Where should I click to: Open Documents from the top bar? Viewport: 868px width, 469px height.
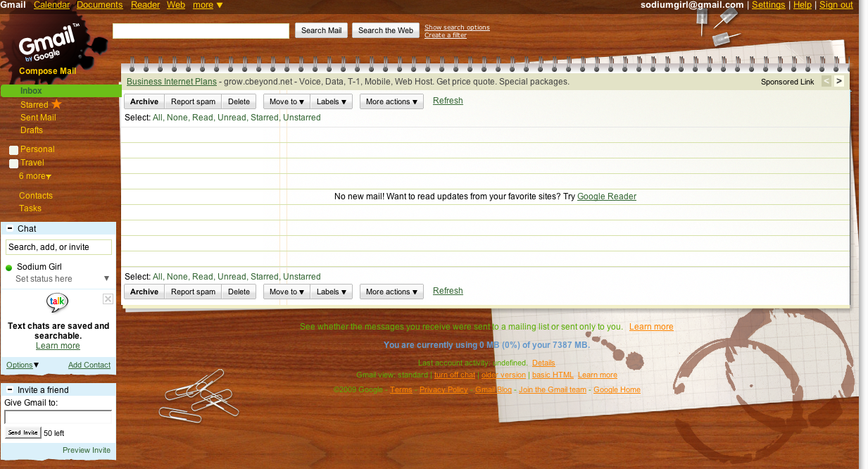pyautogui.click(x=100, y=5)
